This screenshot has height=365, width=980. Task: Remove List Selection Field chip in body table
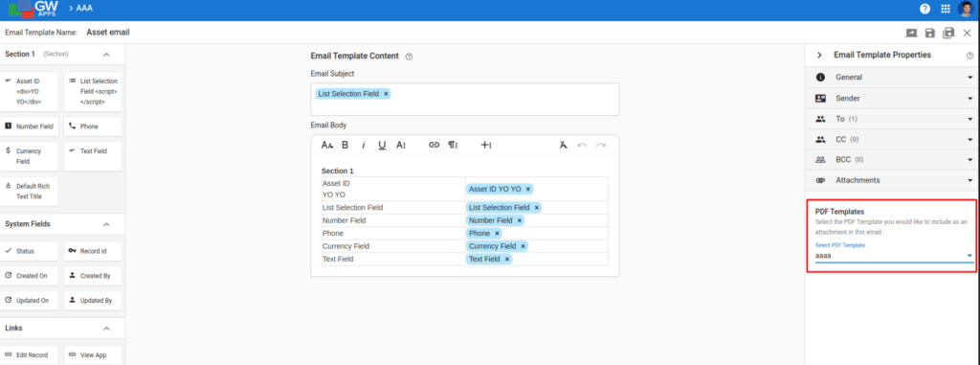click(536, 207)
